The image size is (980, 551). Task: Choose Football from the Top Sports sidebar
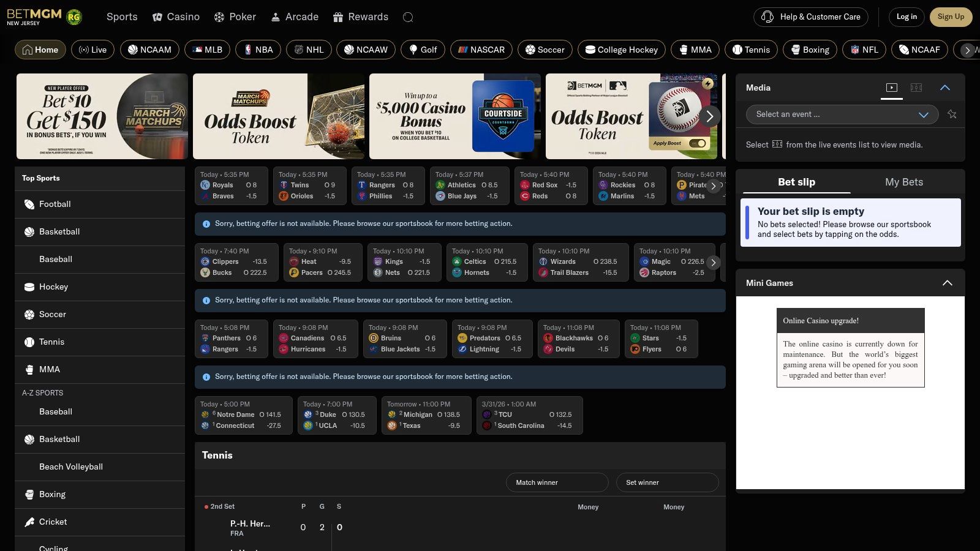point(55,204)
